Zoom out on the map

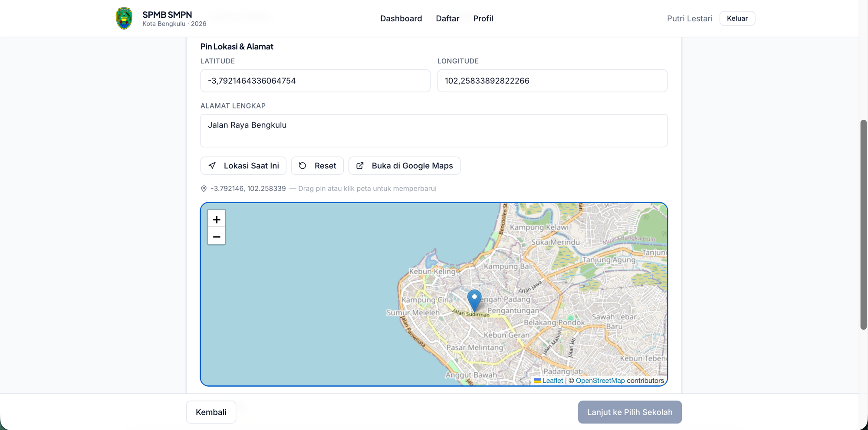click(217, 236)
